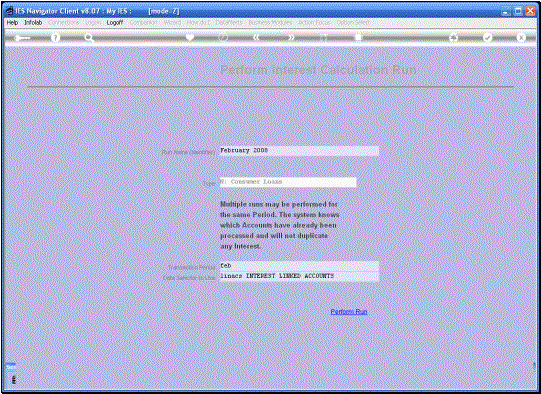Click the toolbar X cancel icon

521,37
